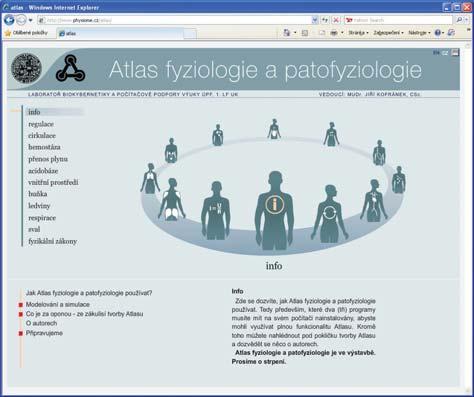This screenshot has height=397, width=474.
Task: Click the blue Help question mark icon
Action: point(437,33)
